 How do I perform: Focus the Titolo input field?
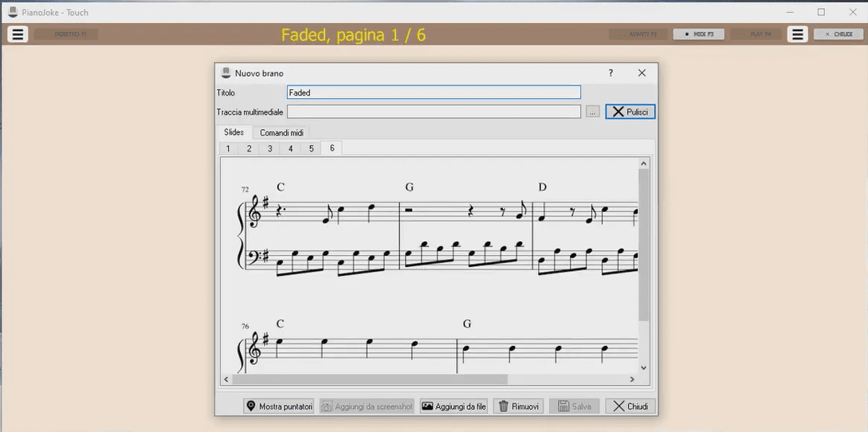(x=434, y=92)
